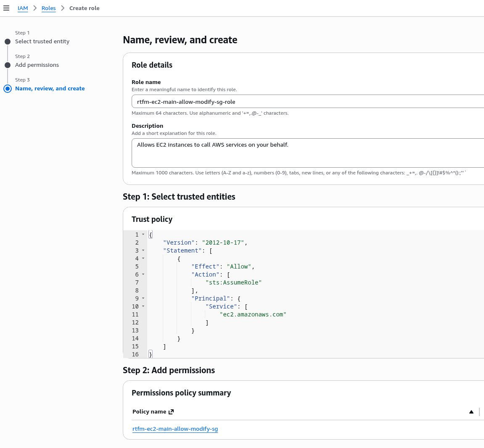Click the sort arrow in Policy name column

click(x=471, y=412)
